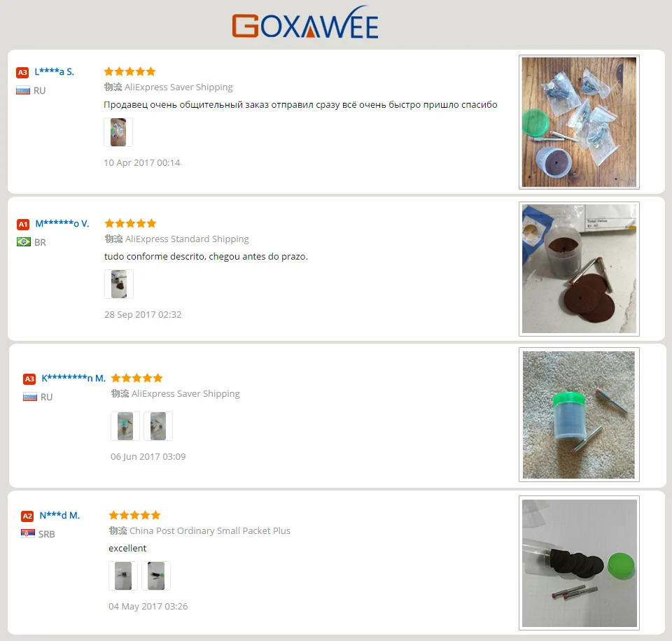Click the A2 badge beside N***d M.
The height and width of the screenshot is (641, 672).
tap(27, 516)
